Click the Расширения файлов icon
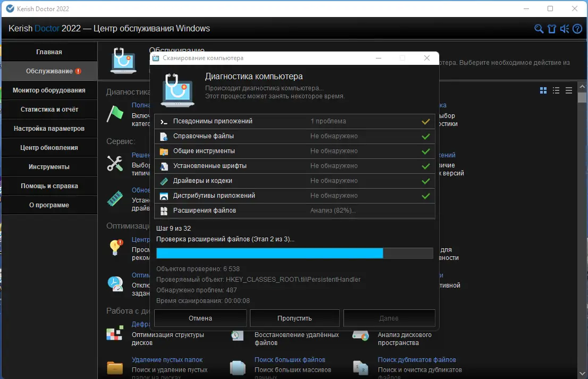588x379 pixels. pyautogui.click(x=164, y=211)
